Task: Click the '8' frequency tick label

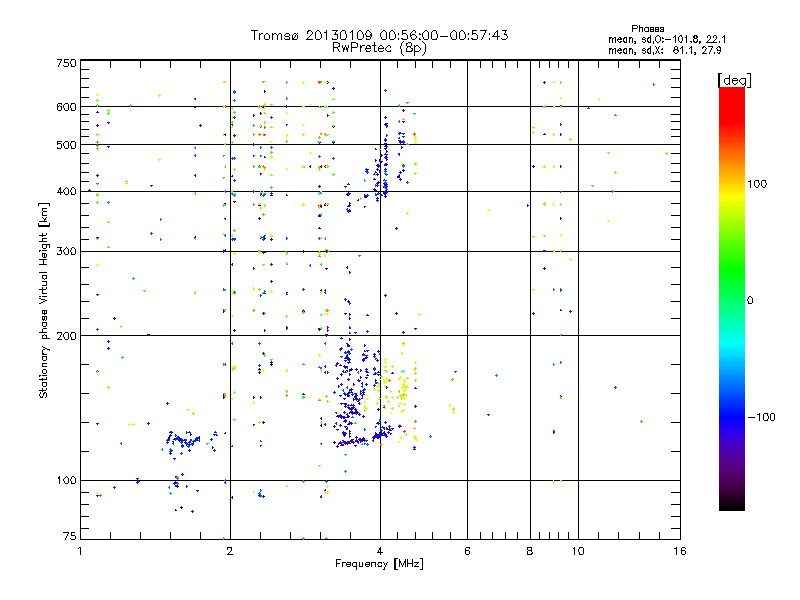Action: (530, 551)
